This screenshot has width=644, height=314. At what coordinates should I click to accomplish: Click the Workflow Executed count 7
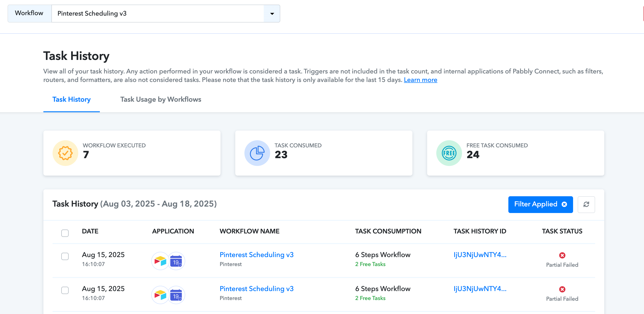86,155
